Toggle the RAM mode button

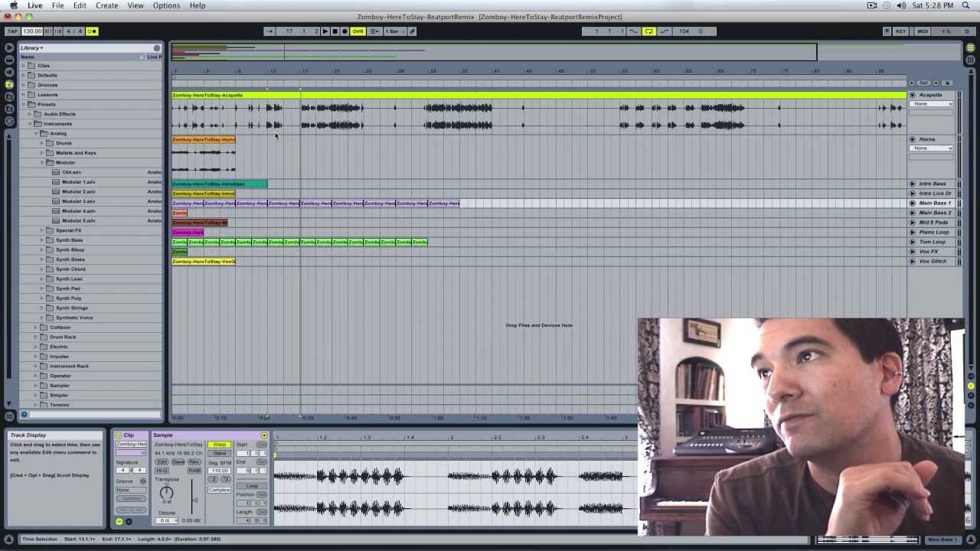click(194, 471)
